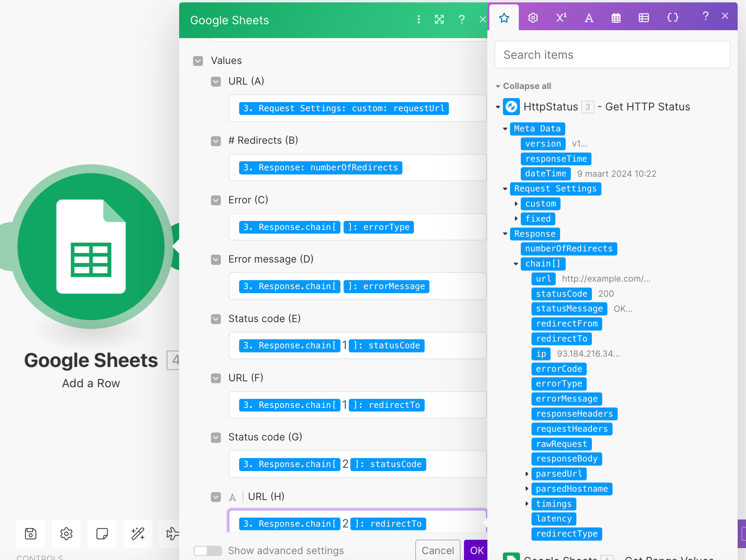The image size is (746, 560).
Task: Toggle the Values checkbox
Action: [x=198, y=61]
